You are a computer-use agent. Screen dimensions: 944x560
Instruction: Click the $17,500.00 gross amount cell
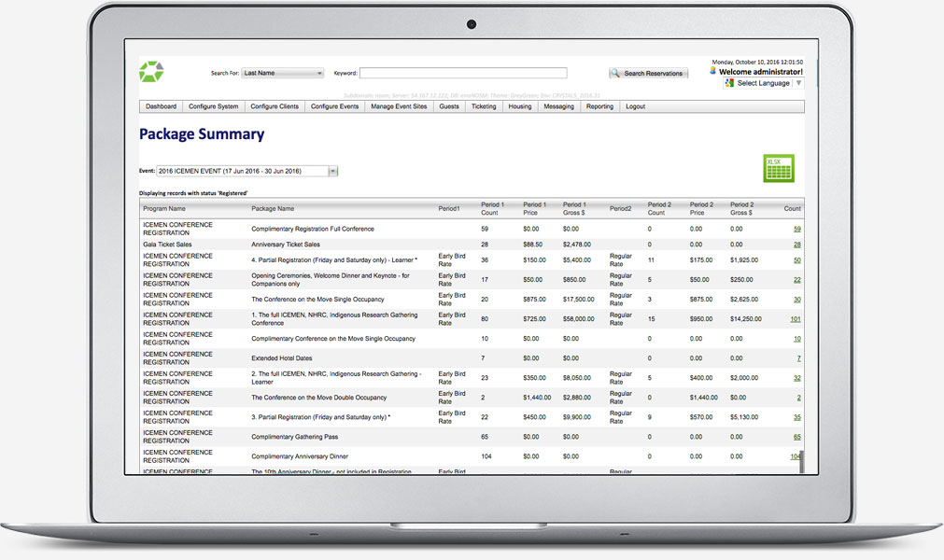(x=579, y=300)
